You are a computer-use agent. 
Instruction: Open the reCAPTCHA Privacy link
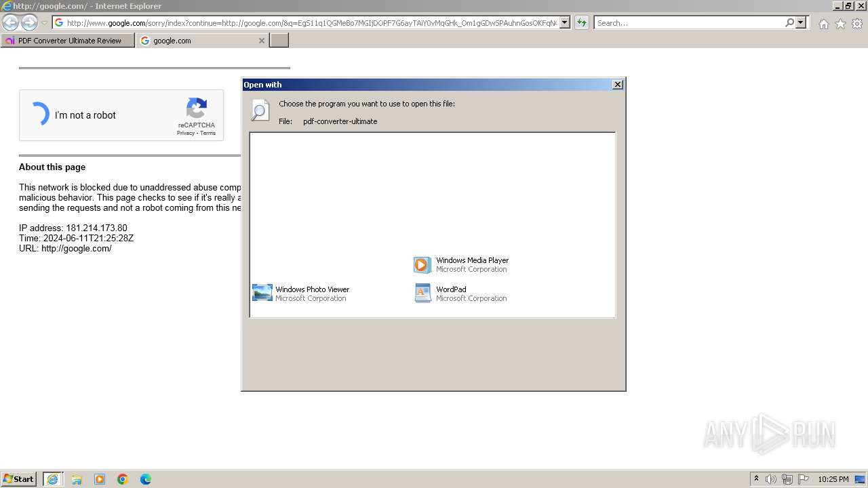tap(185, 133)
